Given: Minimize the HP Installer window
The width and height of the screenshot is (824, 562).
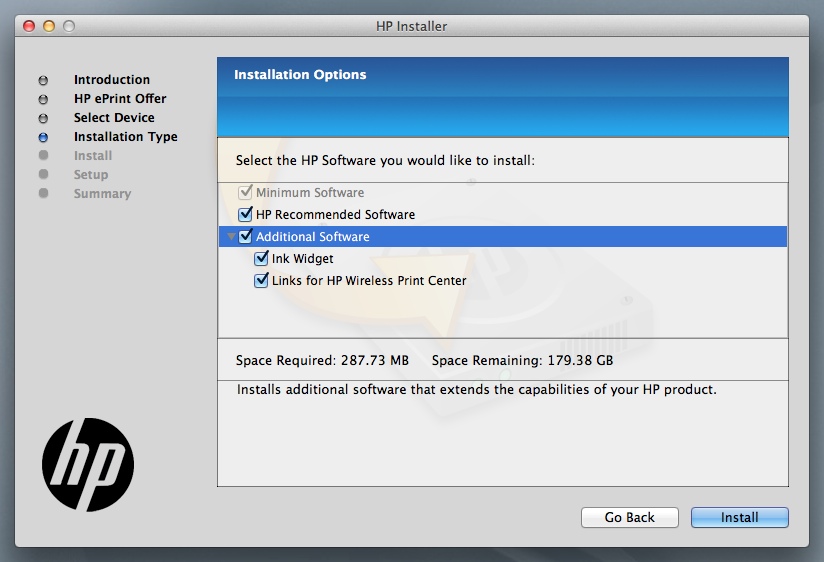Looking at the screenshot, I should pyautogui.click(x=48, y=25).
